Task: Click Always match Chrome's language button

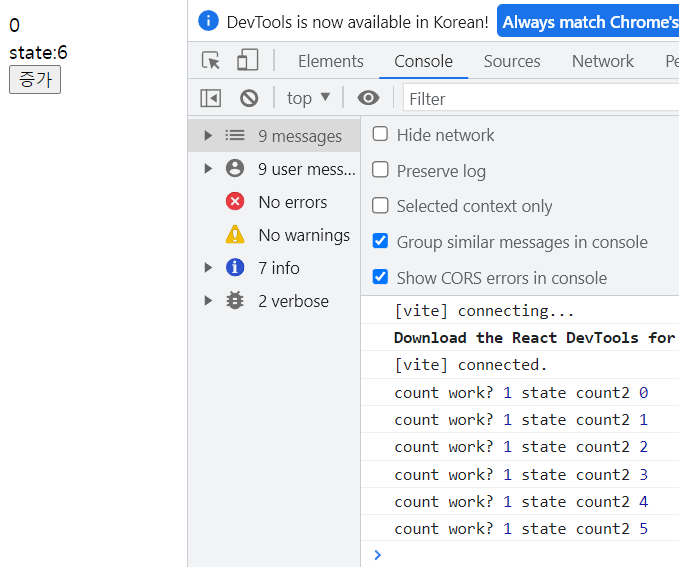Action: tap(588, 21)
